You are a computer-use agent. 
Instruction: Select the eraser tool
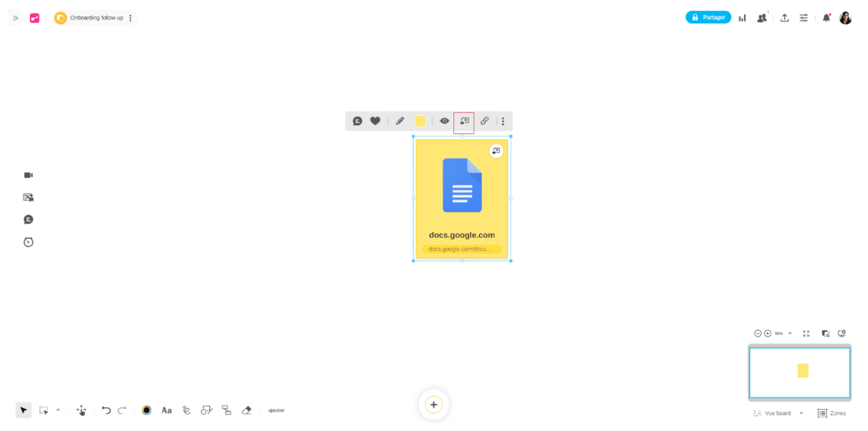click(247, 410)
